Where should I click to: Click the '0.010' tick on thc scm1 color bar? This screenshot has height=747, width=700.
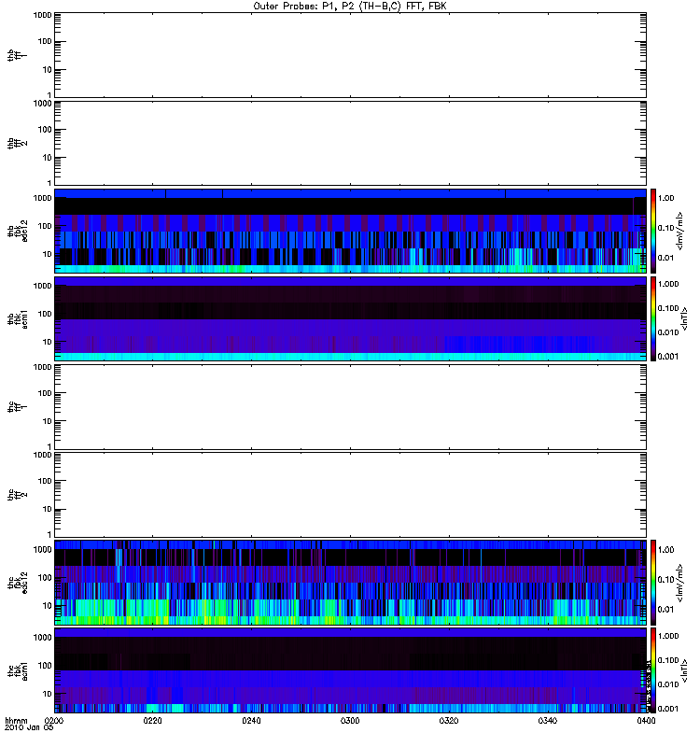click(668, 684)
